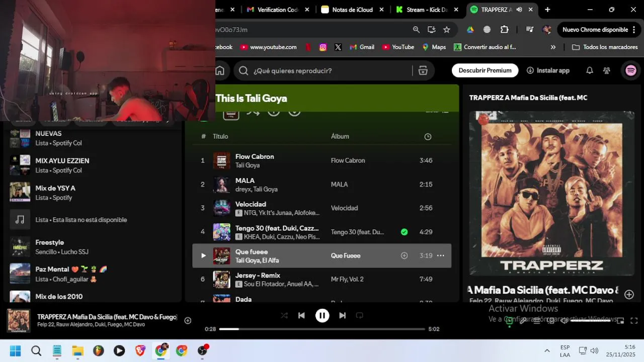Open the Friend Activity icon

[607, 71]
